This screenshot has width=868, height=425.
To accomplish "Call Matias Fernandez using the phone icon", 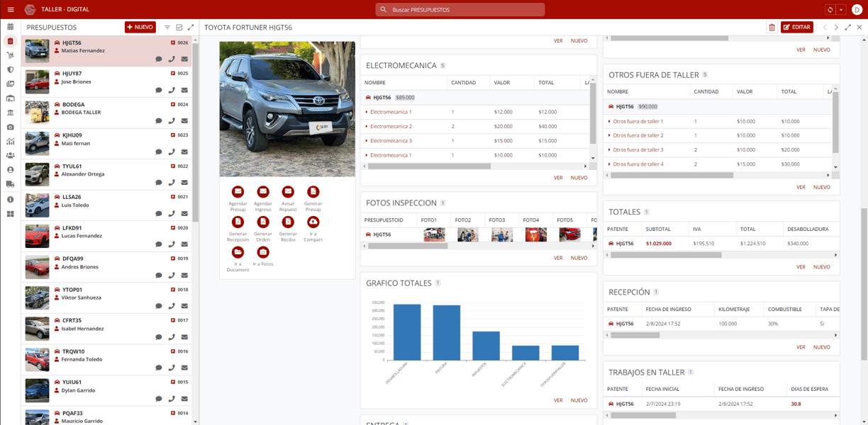I will point(172,59).
